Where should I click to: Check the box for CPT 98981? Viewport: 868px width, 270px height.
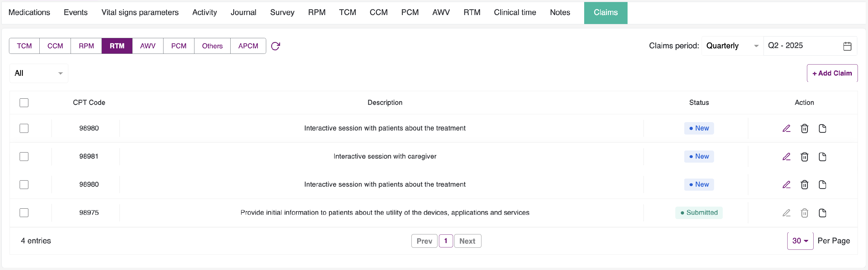[x=24, y=156]
